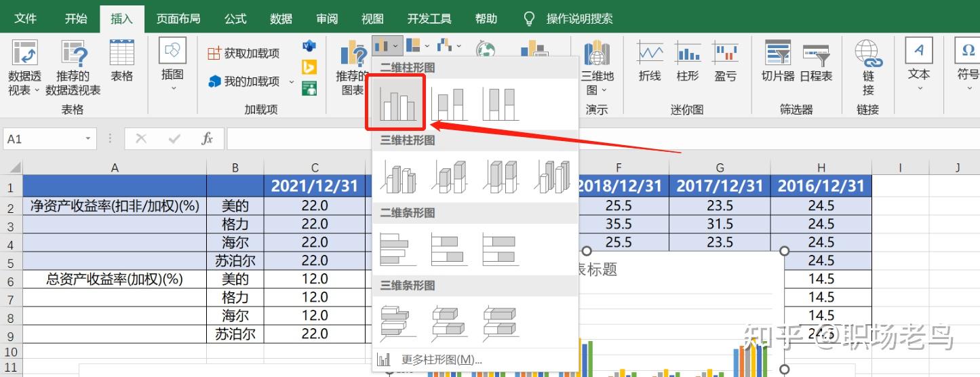980x377 pixels.
Task: Select the 2-D stacked column chart
Action: click(448, 103)
